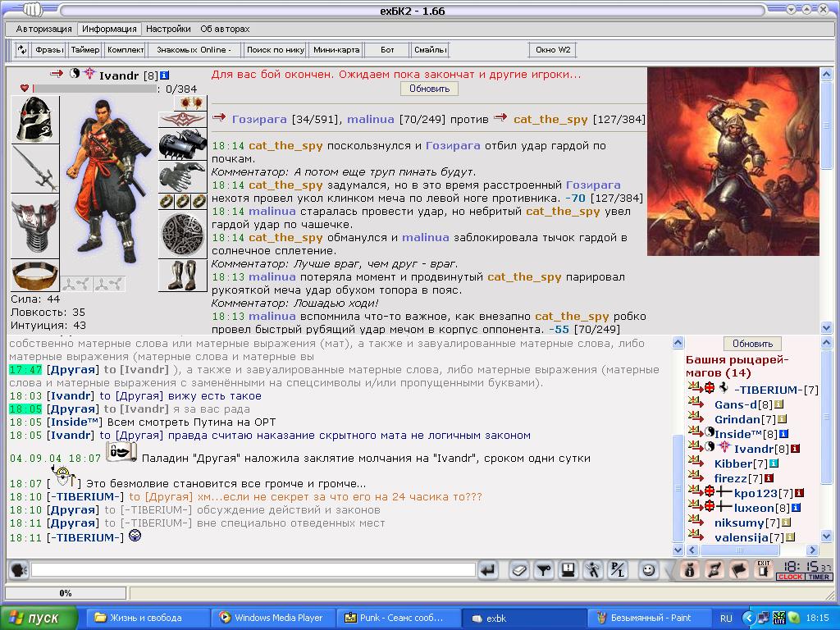
Task: Click the money bag icon near clock
Action: (690, 570)
